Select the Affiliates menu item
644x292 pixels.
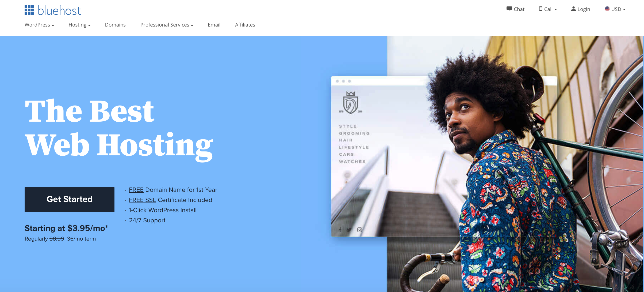(245, 25)
